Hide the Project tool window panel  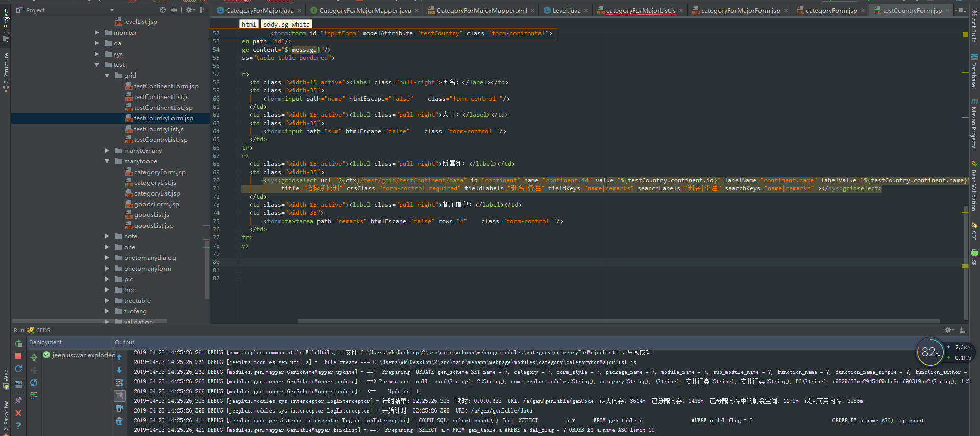point(203,10)
